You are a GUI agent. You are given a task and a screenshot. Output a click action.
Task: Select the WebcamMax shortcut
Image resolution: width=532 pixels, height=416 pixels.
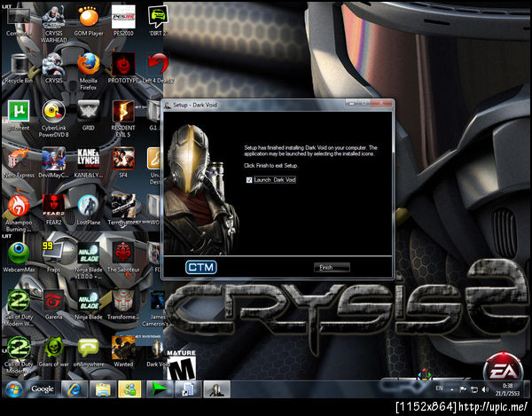[19, 257]
